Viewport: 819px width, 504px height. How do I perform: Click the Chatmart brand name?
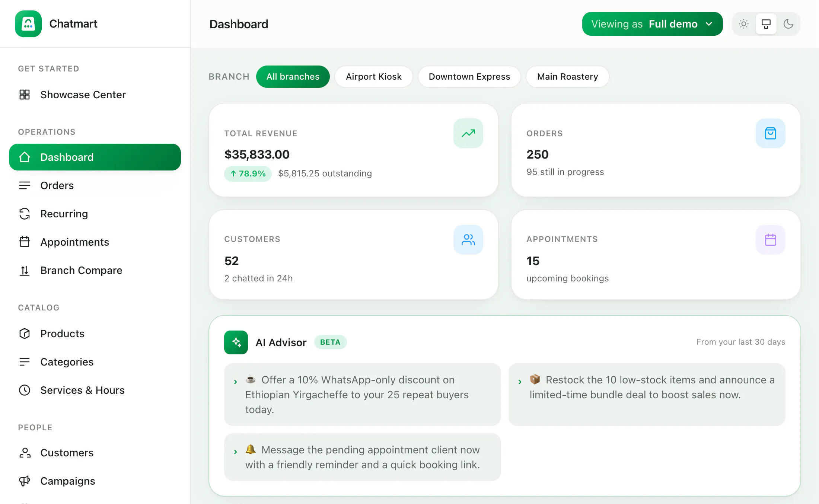pyautogui.click(x=73, y=24)
